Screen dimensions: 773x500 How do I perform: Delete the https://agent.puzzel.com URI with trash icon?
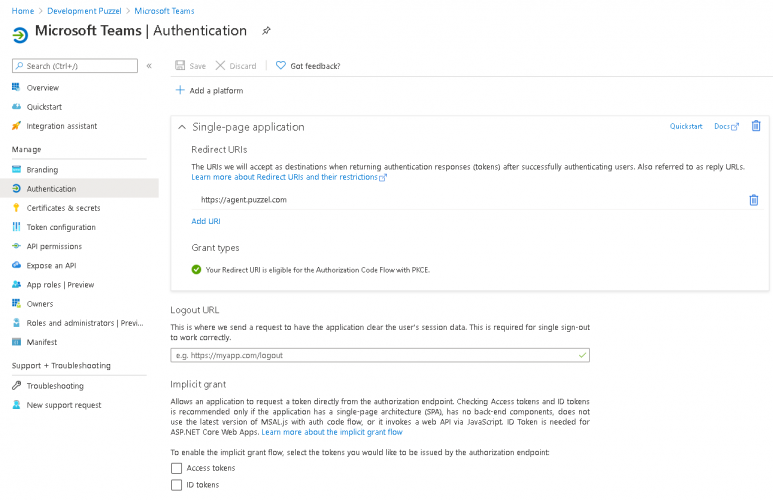click(x=754, y=200)
